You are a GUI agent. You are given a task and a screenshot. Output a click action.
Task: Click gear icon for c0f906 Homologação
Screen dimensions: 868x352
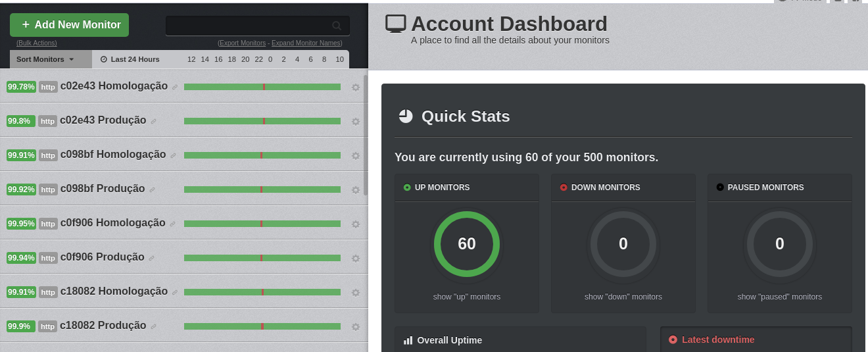[356, 224]
